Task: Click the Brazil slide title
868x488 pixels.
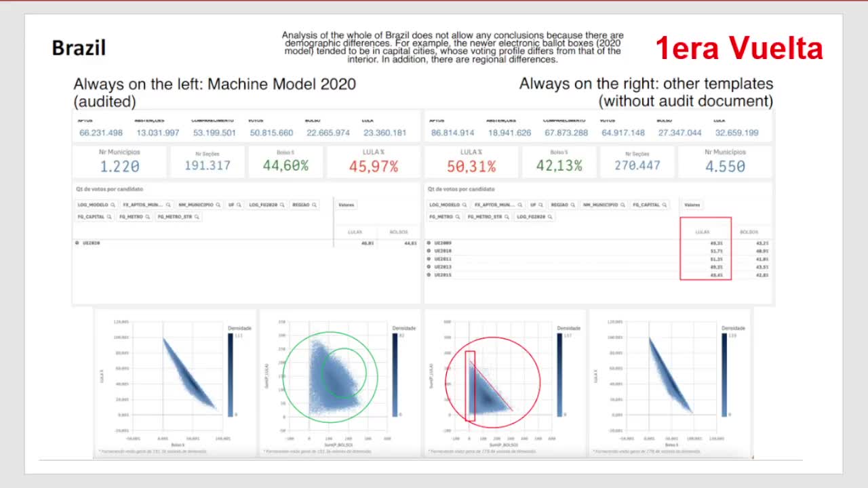Action: point(79,48)
